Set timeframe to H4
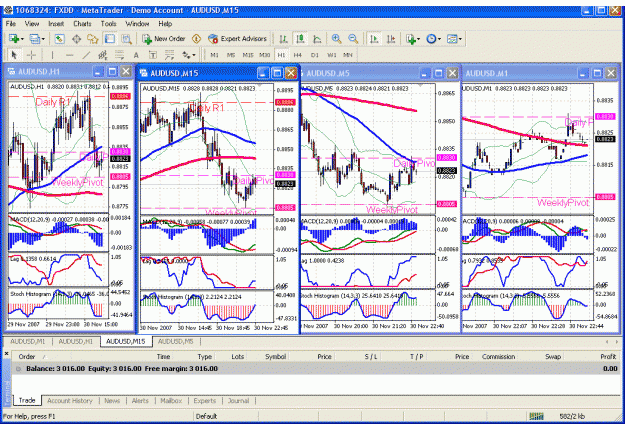Screen dimensions: 625x424 [x=297, y=55]
